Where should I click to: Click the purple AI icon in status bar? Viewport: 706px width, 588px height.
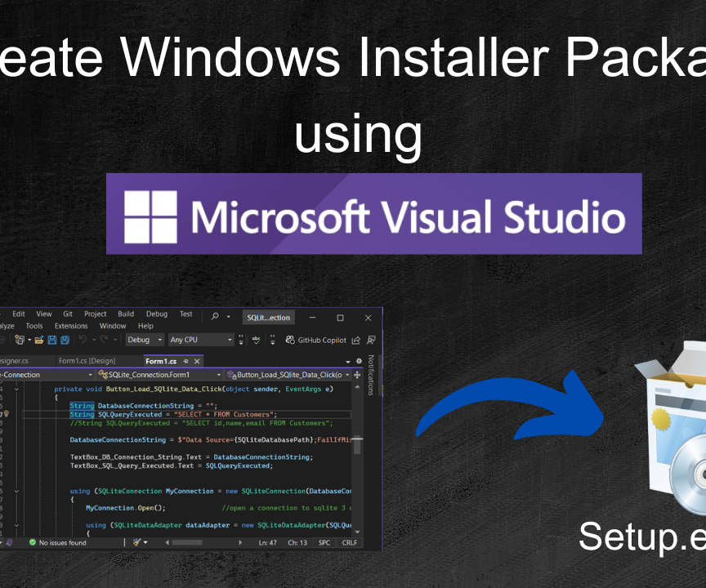[10, 542]
